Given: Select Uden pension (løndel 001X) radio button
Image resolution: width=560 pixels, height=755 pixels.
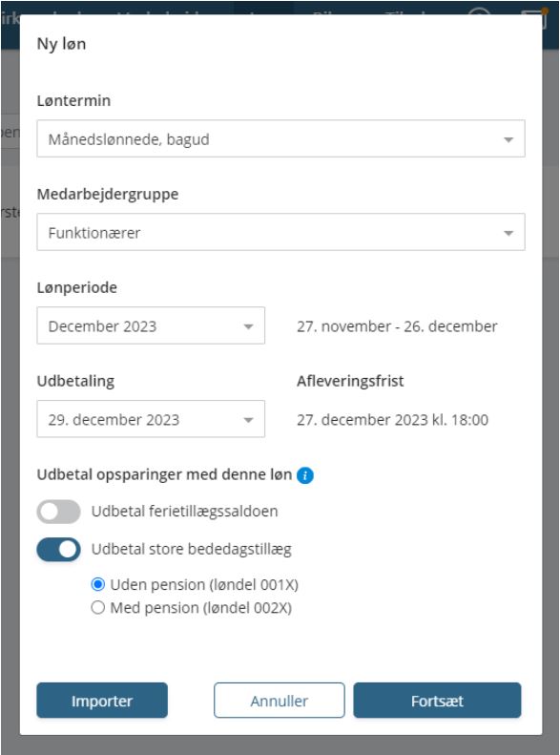Looking at the screenshot, I should (97, 584).
